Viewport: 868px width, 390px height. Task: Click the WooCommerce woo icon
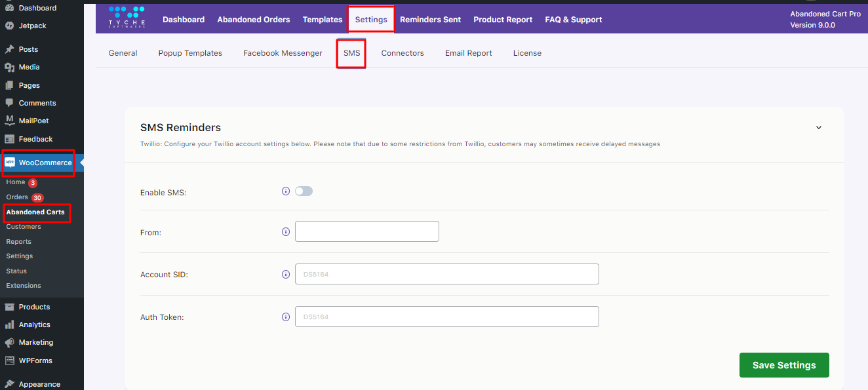(x=10, y=163)
